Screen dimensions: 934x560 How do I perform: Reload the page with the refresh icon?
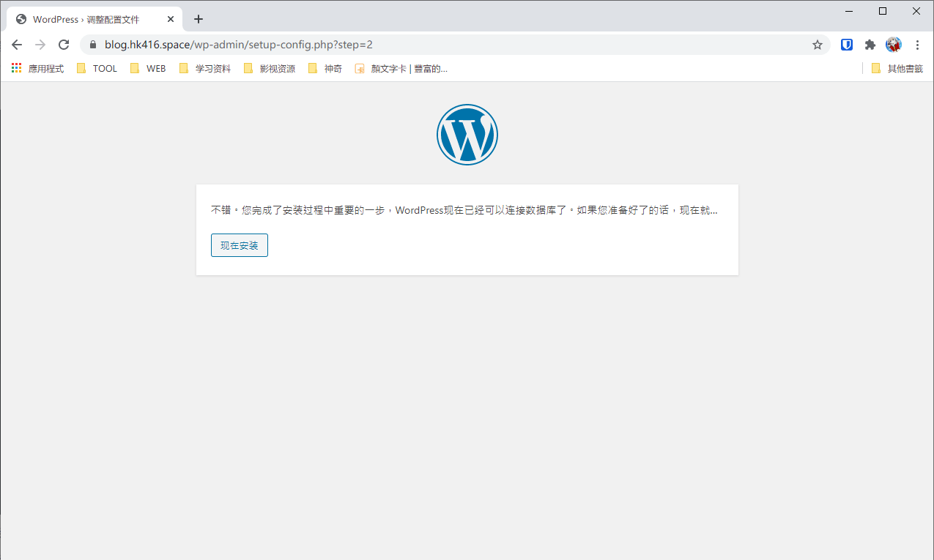pos(64,45)
